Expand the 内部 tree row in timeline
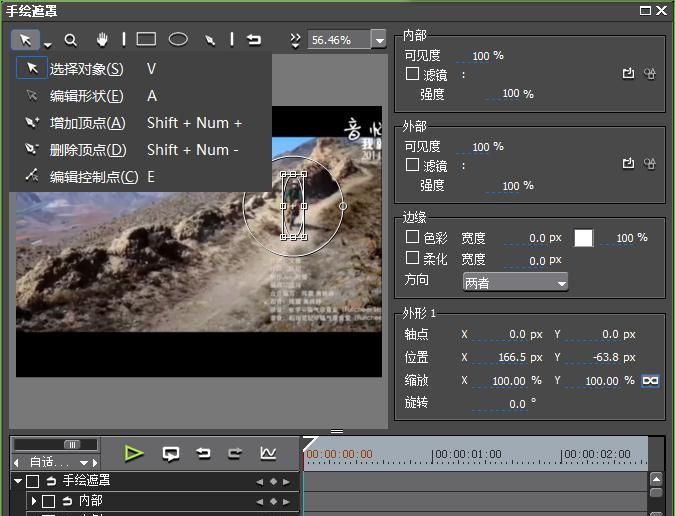 [x=34, y=501]
